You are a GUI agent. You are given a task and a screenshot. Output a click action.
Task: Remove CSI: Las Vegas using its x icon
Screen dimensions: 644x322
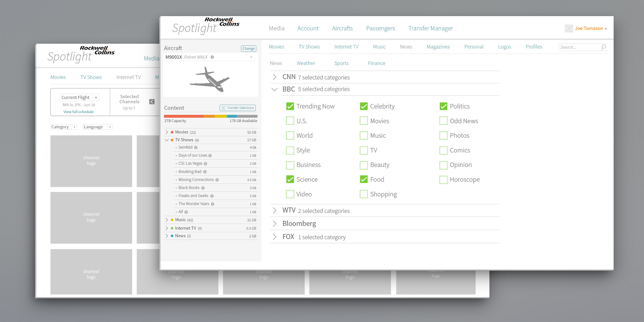(176, 164)
